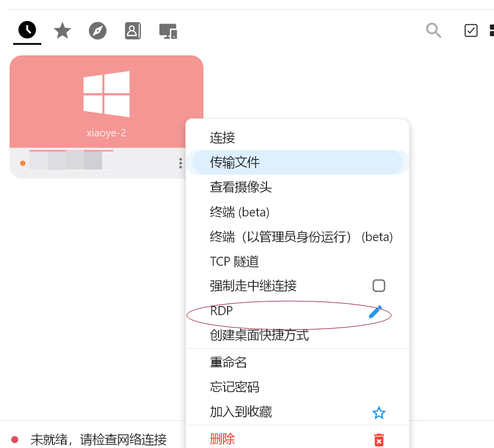
Task: Select red 删除 menu entry
Action: click(x=298, y=438)
